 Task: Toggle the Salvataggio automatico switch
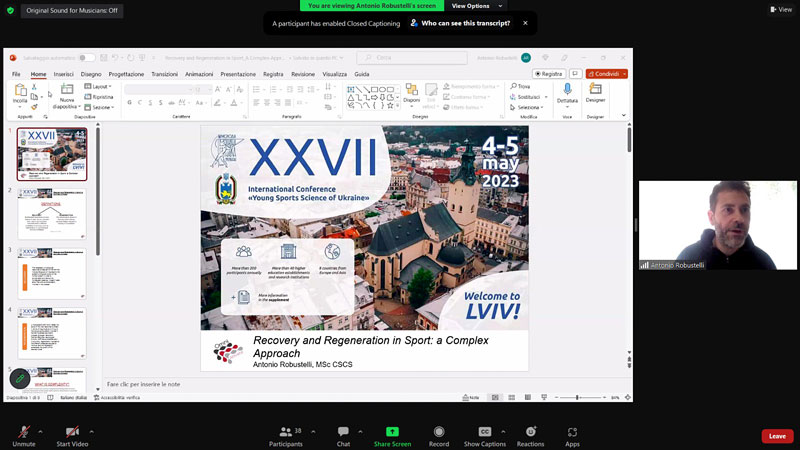[x=86, y=58]
